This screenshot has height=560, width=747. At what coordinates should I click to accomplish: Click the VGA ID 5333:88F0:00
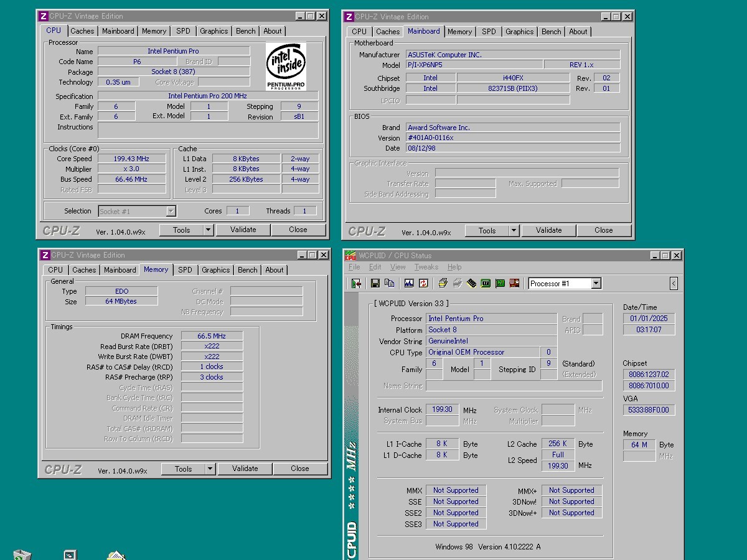[x=649, y=410]
